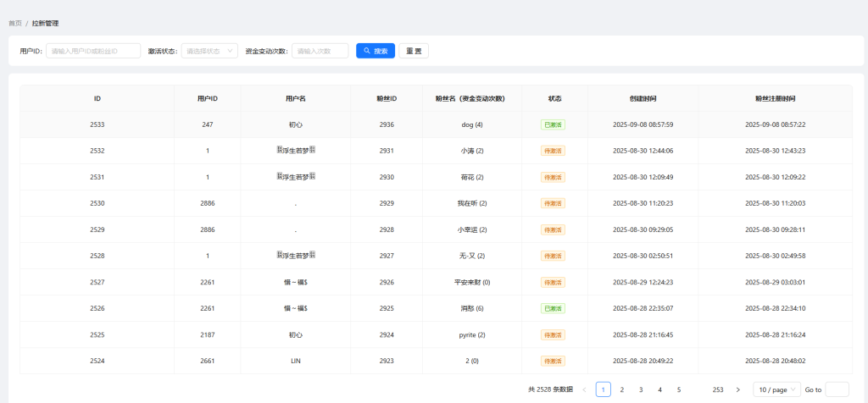Select page 3 in pagination
The height and width of the screenshot is (403, 868).
point(641,389)
